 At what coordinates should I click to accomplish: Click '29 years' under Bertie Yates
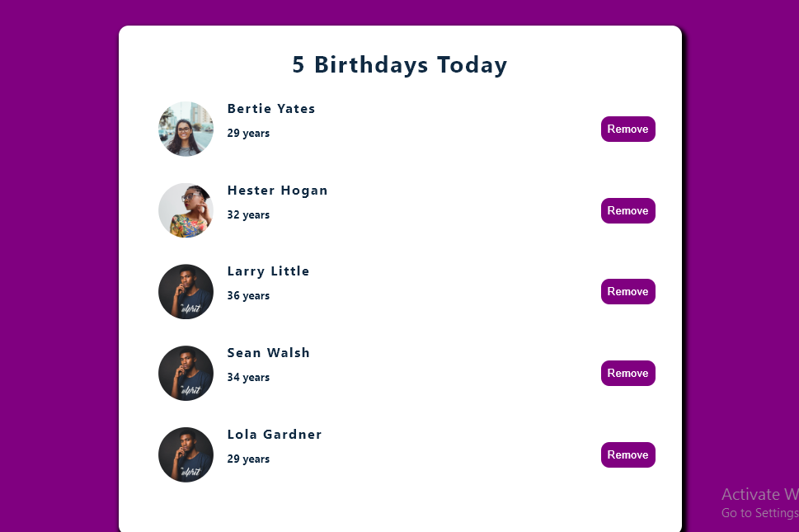point(248,133)
